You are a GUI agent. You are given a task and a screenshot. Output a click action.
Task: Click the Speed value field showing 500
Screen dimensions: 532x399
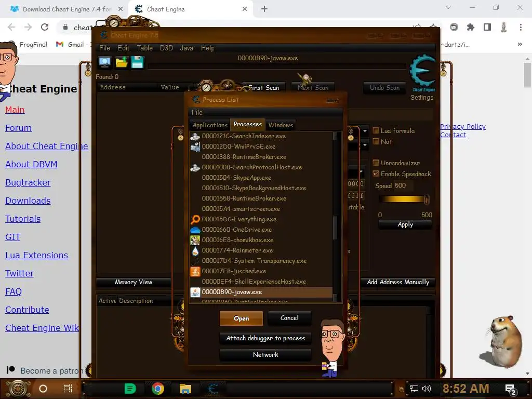tap(403, 185)
